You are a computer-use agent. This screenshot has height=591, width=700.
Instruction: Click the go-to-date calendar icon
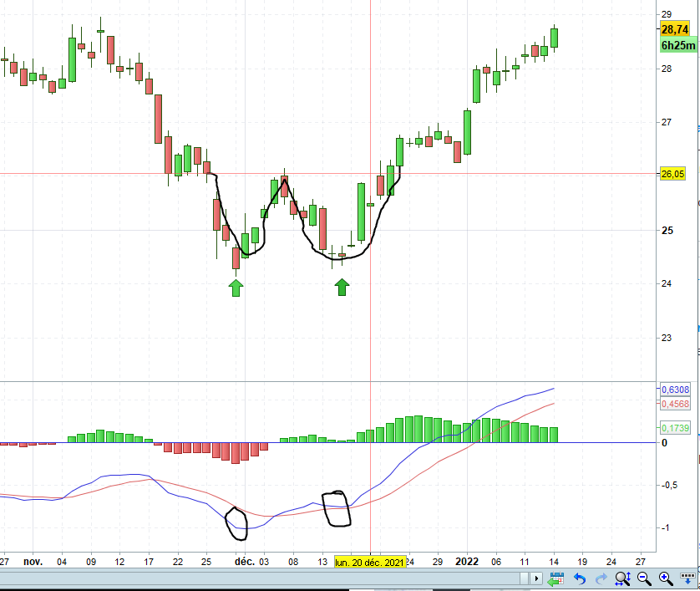point(555,578)
